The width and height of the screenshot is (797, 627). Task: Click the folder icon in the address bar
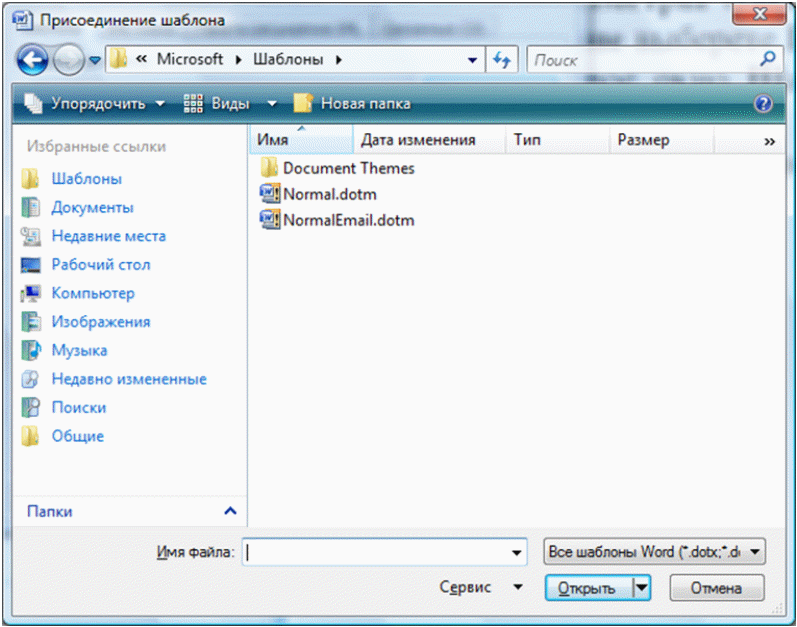118,59
